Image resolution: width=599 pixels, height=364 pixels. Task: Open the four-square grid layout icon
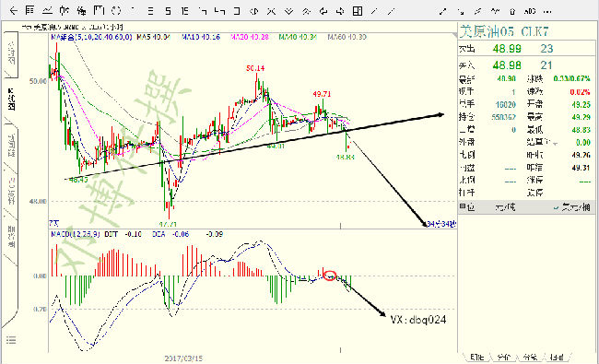coord(358,11)
